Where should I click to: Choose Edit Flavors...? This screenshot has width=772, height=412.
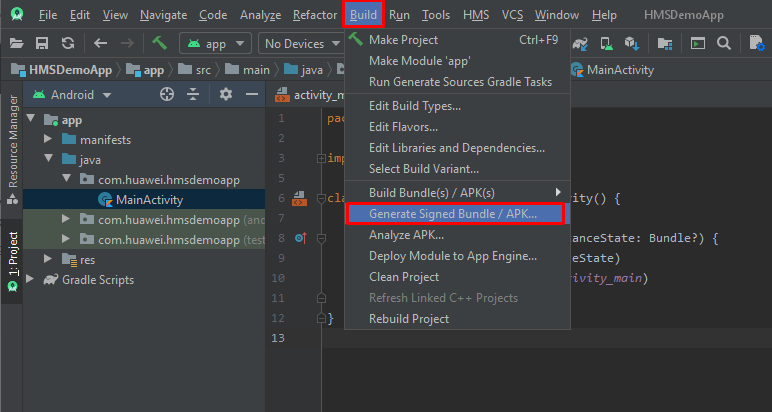coord(457,127)
